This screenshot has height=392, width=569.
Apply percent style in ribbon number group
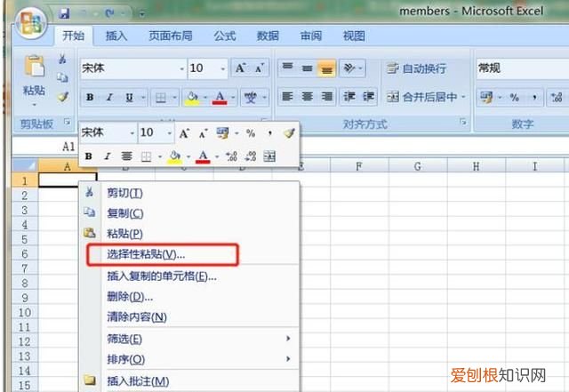pyautogui.click(x=514, y=97)
